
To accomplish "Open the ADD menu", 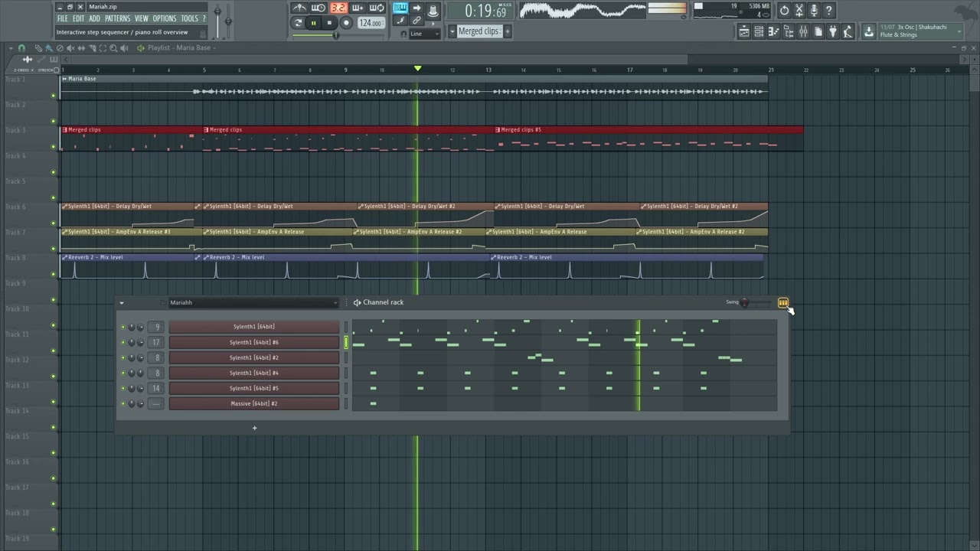I will pyautogui.click(x=94, y=18).
